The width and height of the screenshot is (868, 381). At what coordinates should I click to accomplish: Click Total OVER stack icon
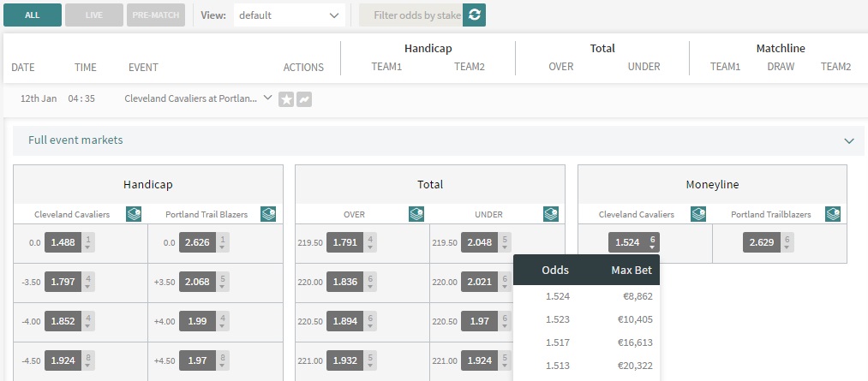point(416,214)
